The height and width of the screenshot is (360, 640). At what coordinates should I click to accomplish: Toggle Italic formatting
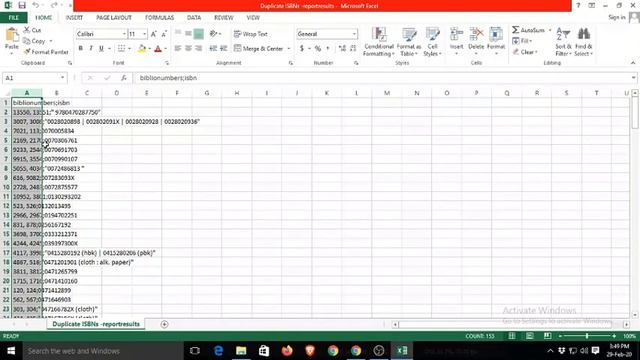(91, 49)
